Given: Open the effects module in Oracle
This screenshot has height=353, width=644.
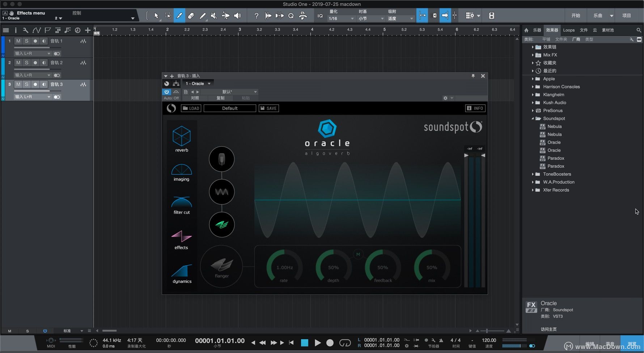Looking at the screenshot, I should point(181,236).
